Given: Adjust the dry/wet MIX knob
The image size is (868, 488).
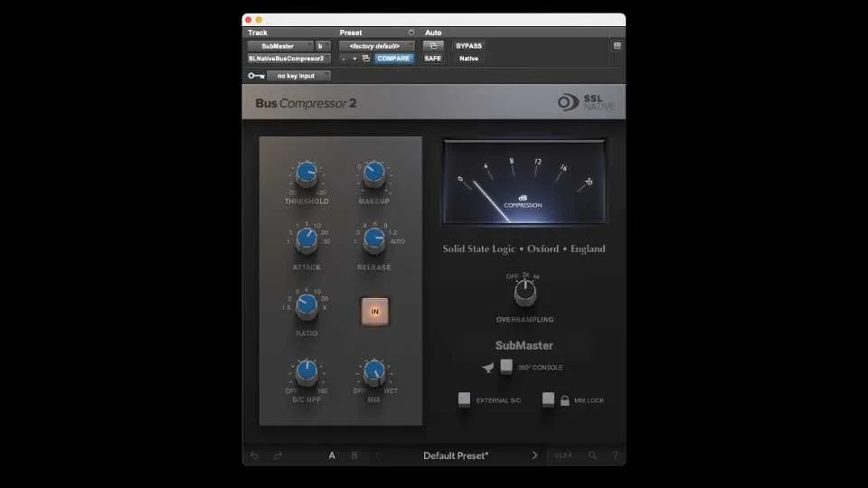Looking at the screenshot, I should coord(374,371).
